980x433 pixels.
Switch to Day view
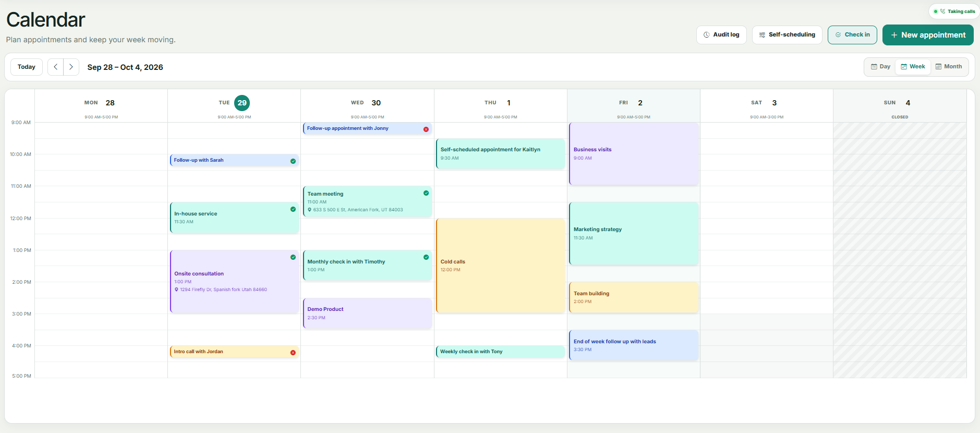click(881, 67)
